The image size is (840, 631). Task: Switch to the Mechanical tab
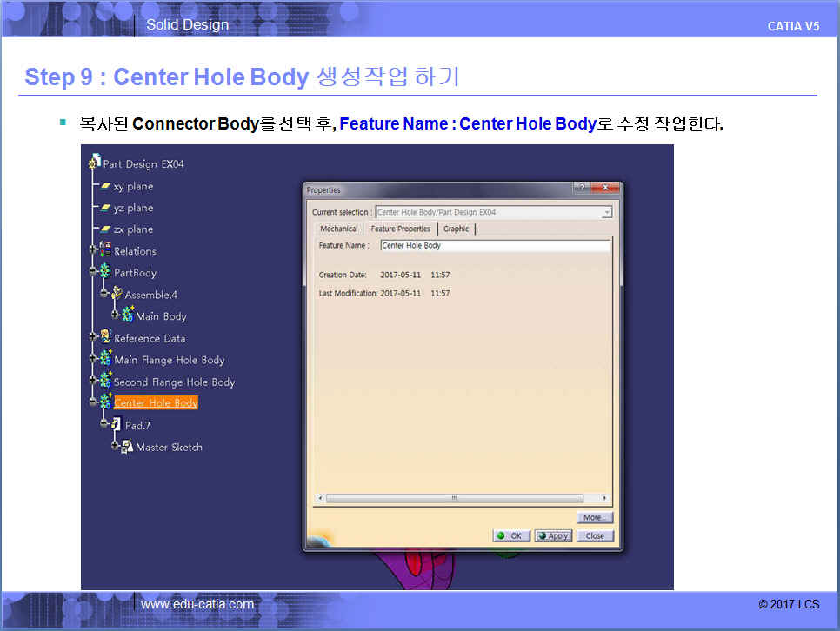pos(338,229)
